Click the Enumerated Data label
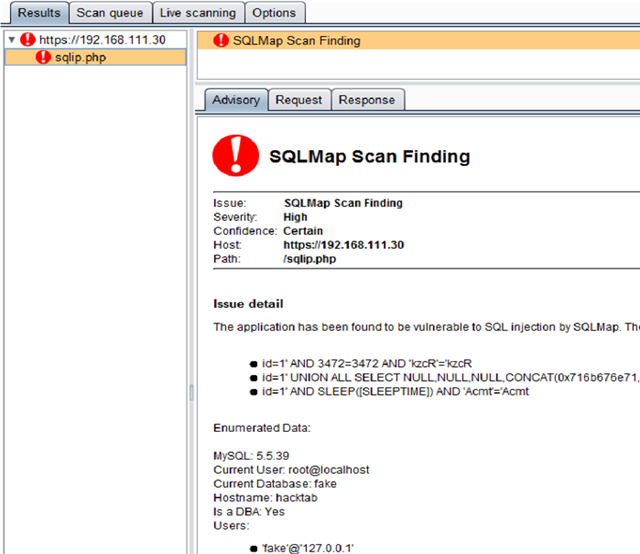Screen dimensions: 640x554 (262, 428)
